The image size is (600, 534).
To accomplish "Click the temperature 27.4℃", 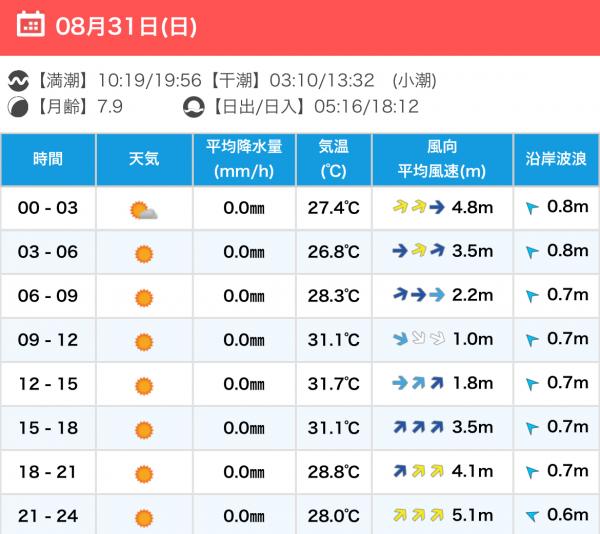I will (334, 208).
